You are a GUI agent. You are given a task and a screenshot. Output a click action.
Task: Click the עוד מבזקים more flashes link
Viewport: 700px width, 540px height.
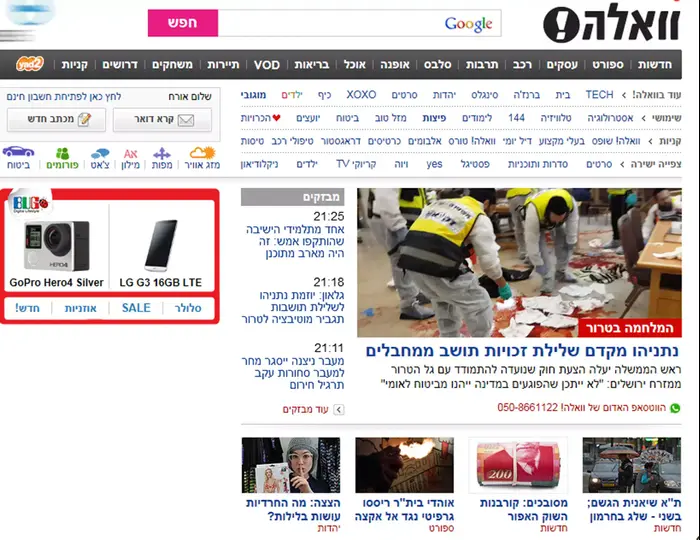(305, 409)
